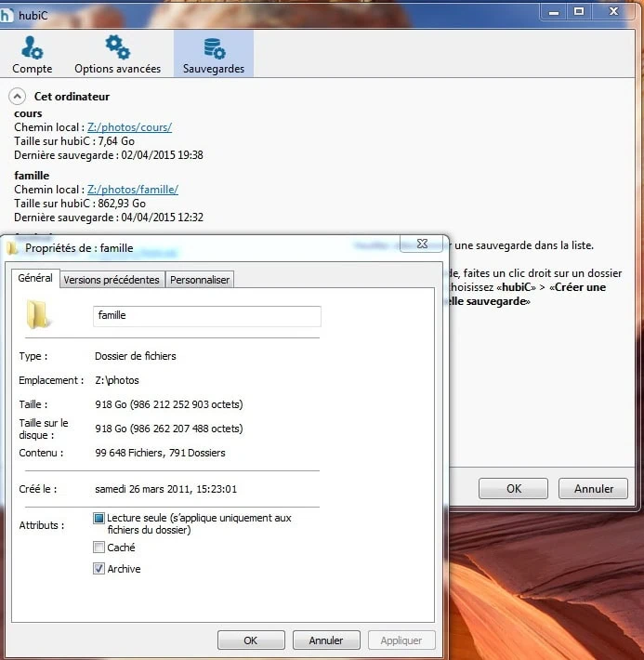Viewport: 644px width, 660px height.
Task: Click the famille folder name field
Action: pos(206,316)
